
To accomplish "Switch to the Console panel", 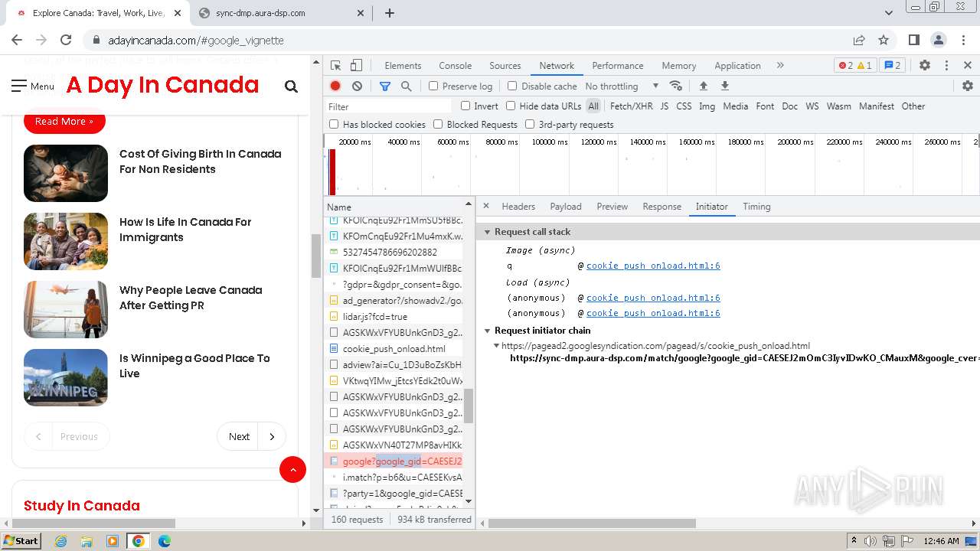I will (455, 66).
